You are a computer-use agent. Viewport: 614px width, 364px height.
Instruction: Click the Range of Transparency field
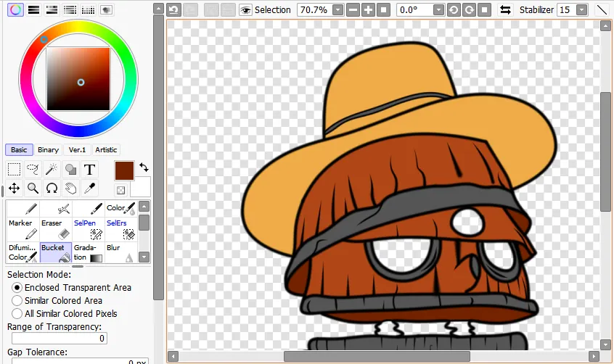coord(59,338)
